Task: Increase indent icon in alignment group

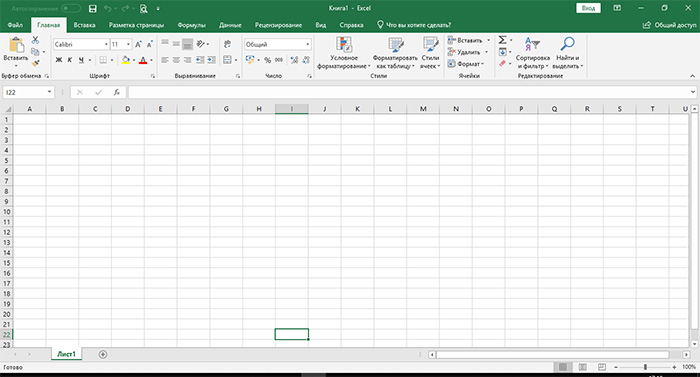Action: 211,60
